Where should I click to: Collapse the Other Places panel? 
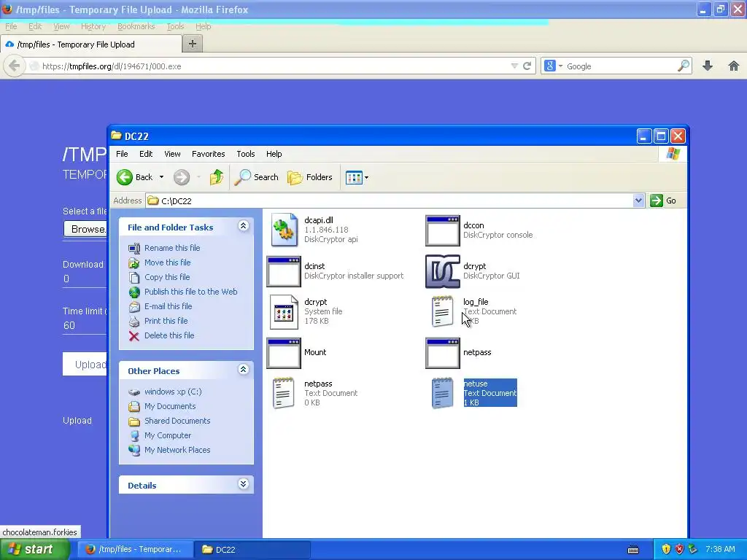(244, 370)
